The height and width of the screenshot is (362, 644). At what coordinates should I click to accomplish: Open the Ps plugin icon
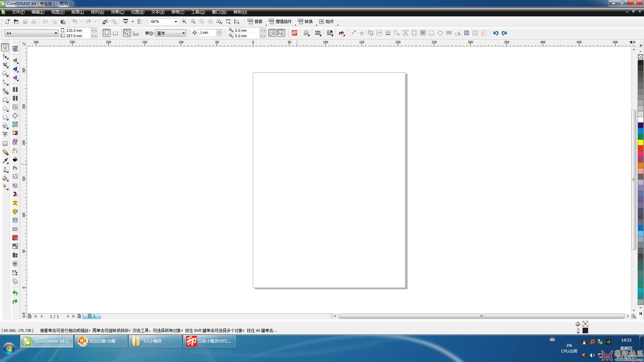point(15,168)
